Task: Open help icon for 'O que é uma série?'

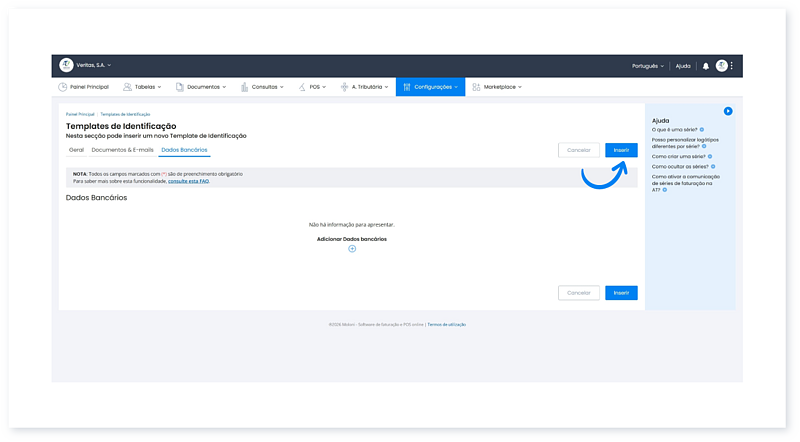Action: point(702,130)
